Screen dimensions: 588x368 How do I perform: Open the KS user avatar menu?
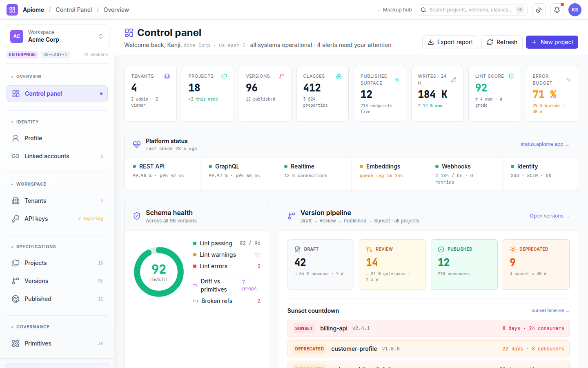pyautogui.click(x=575, y=10)
